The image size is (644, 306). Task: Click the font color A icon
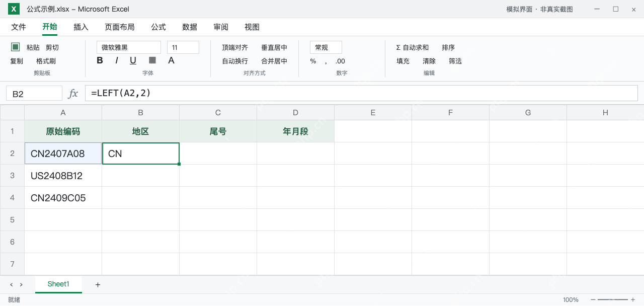pyautogui.click(x=171, y=60)
